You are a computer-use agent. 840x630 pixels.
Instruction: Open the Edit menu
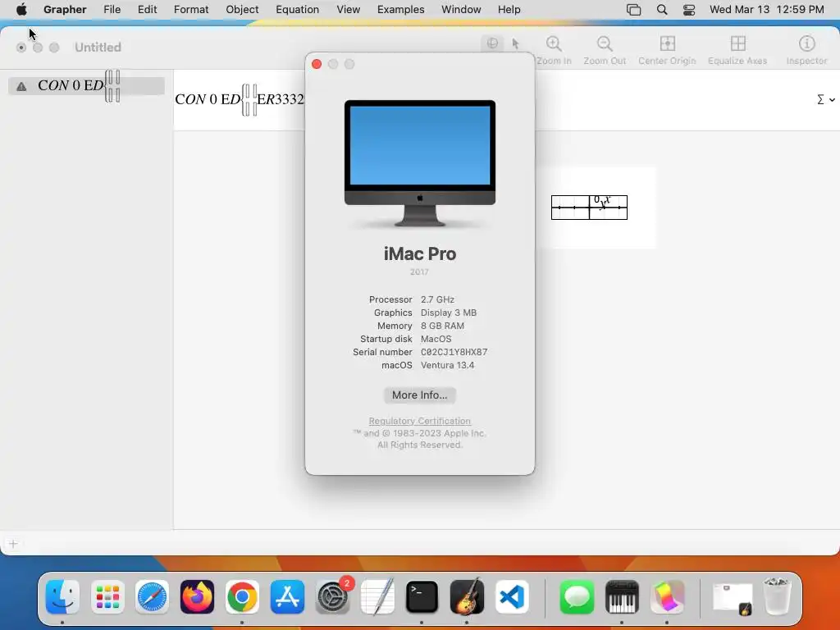148,10
